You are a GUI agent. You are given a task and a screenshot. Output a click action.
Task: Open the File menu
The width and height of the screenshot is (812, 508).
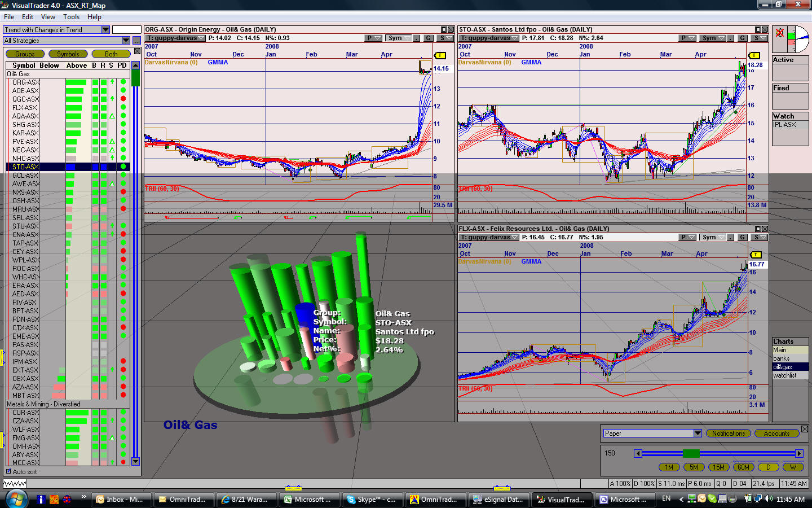click(9, 17)
